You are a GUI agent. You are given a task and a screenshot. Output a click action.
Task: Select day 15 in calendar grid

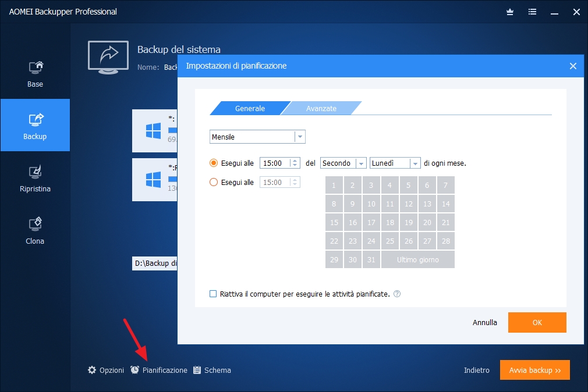click(334, 223)
